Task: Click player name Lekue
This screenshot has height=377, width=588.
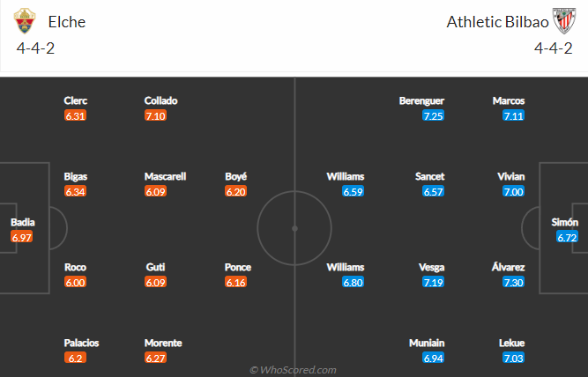Action: point(511,343)
